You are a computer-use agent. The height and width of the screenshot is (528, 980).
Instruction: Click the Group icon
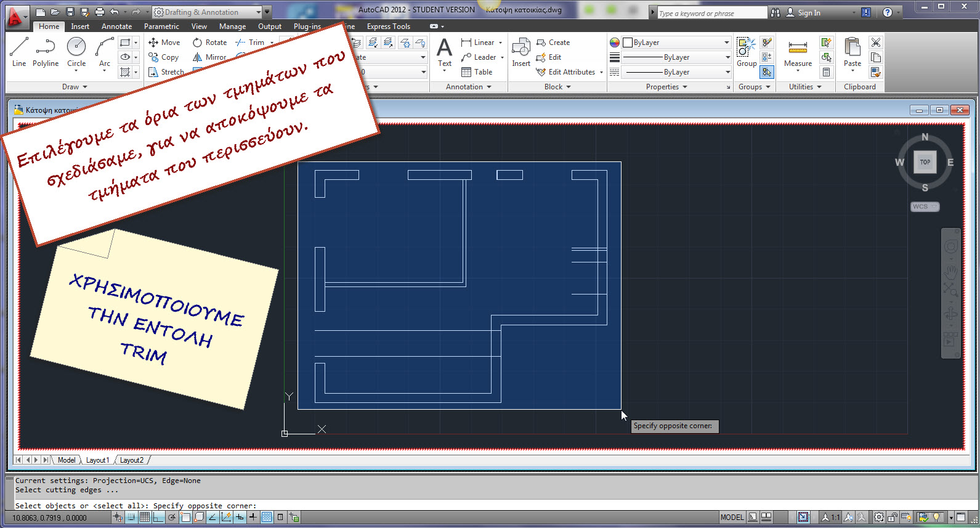747,52
